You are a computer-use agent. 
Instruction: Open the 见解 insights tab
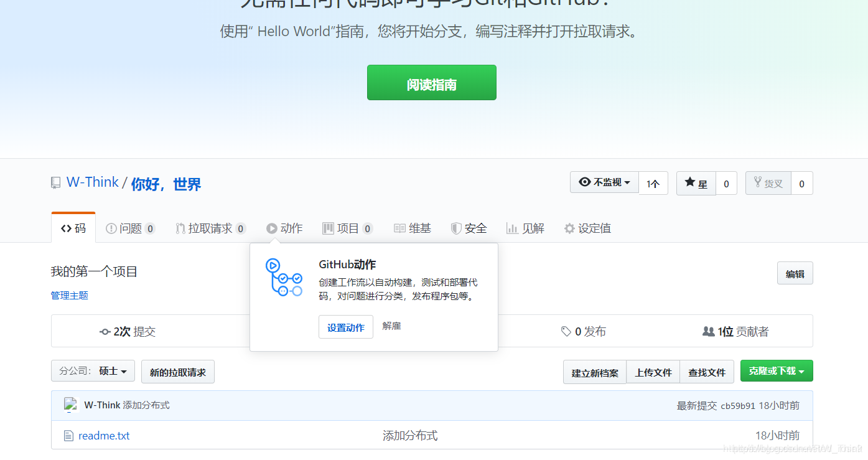coord(525,228)
